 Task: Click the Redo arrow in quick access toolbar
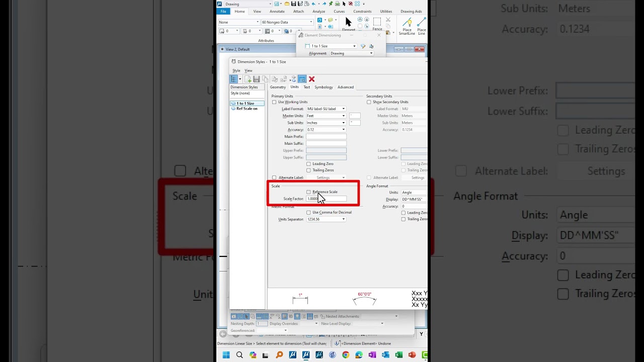pos(324,4)
